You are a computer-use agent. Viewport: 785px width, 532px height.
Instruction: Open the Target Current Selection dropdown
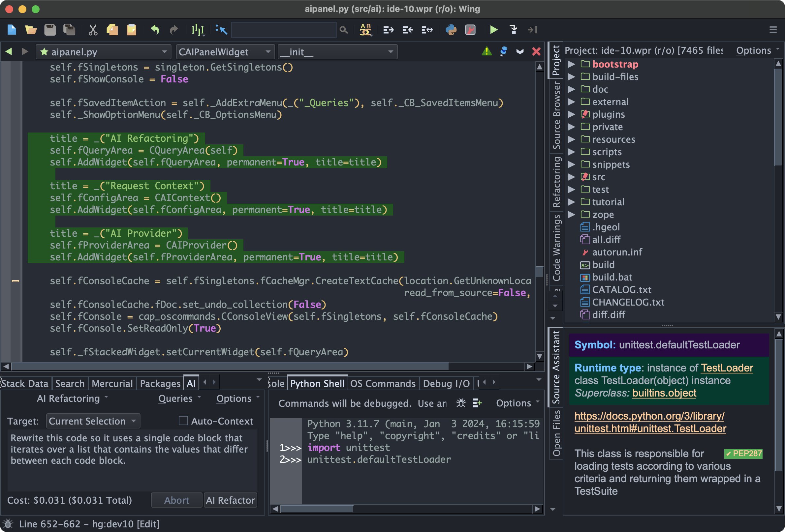coord(93,421)
